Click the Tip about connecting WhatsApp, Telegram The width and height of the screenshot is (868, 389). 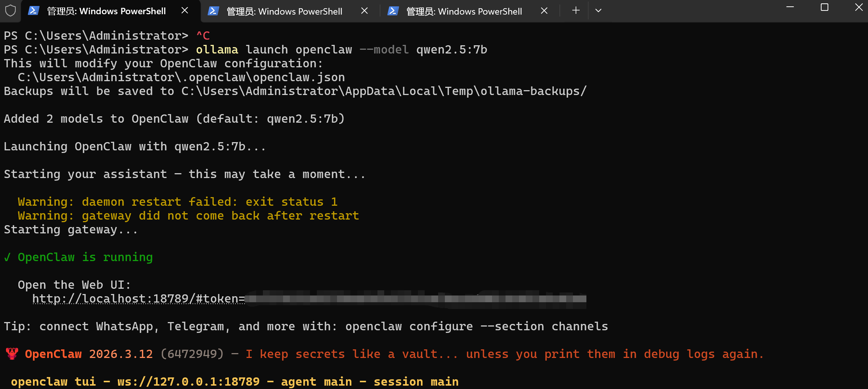[x=306, y=327]
